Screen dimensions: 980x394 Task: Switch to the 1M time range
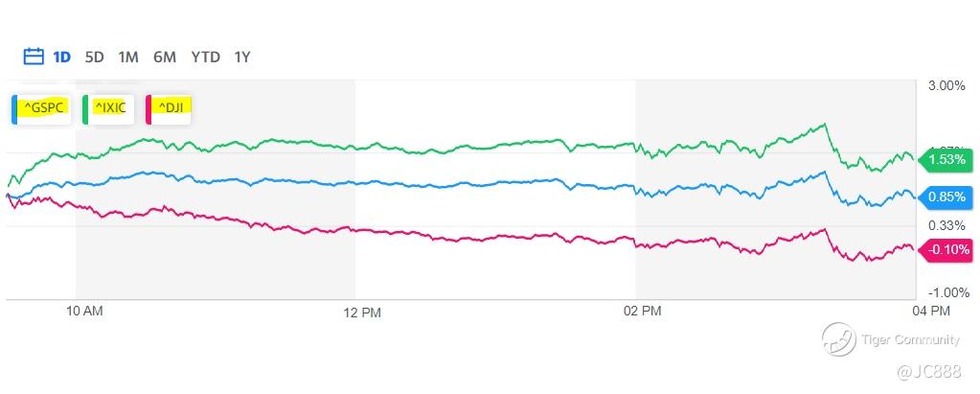(128, 58)
